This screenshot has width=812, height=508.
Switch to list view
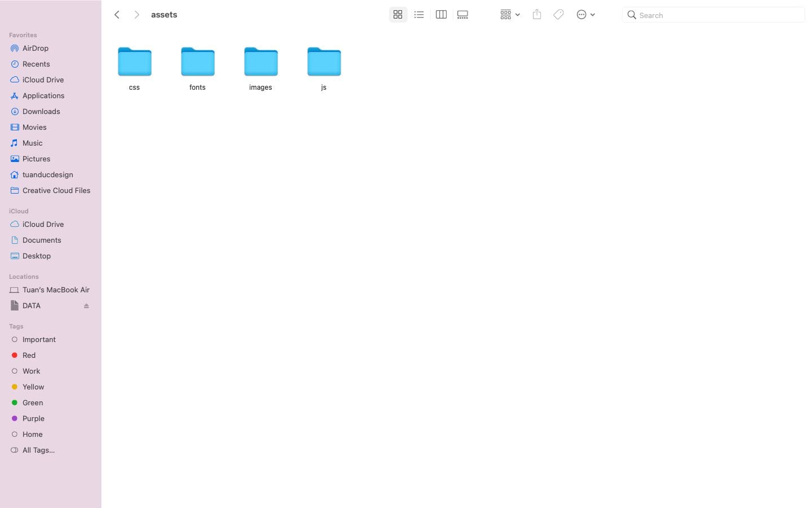(x=419, y=15)
